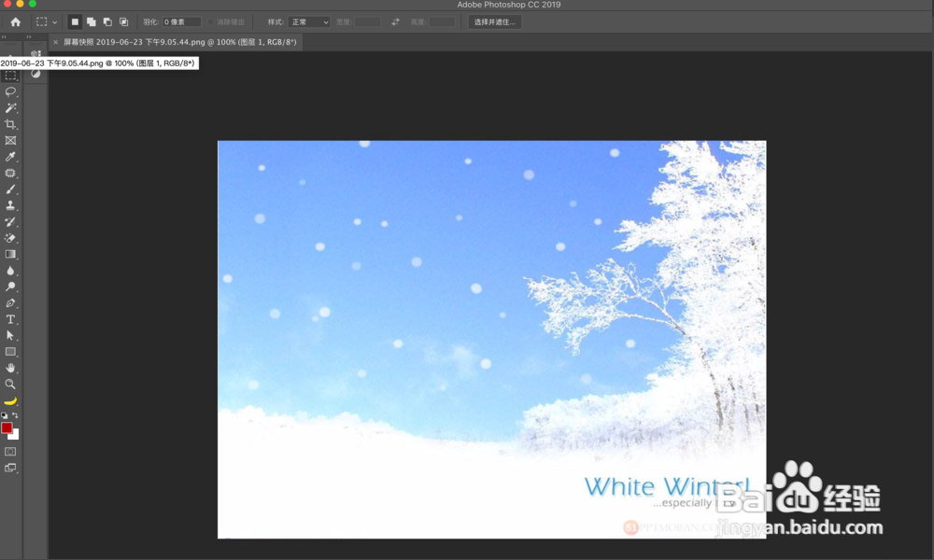Open the white background color picker
This screenshot has width=934, height=560.
16,436
